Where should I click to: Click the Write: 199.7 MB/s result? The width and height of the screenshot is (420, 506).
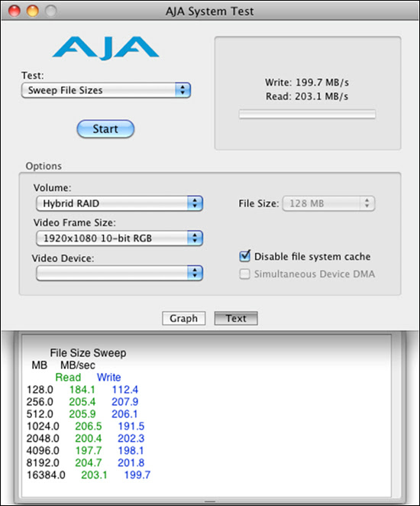click(307, 83)
